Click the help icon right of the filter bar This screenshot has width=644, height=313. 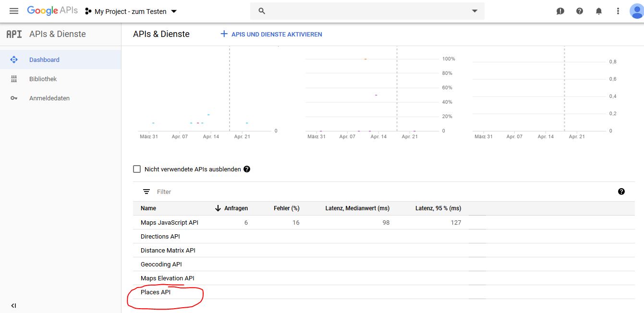621,192
